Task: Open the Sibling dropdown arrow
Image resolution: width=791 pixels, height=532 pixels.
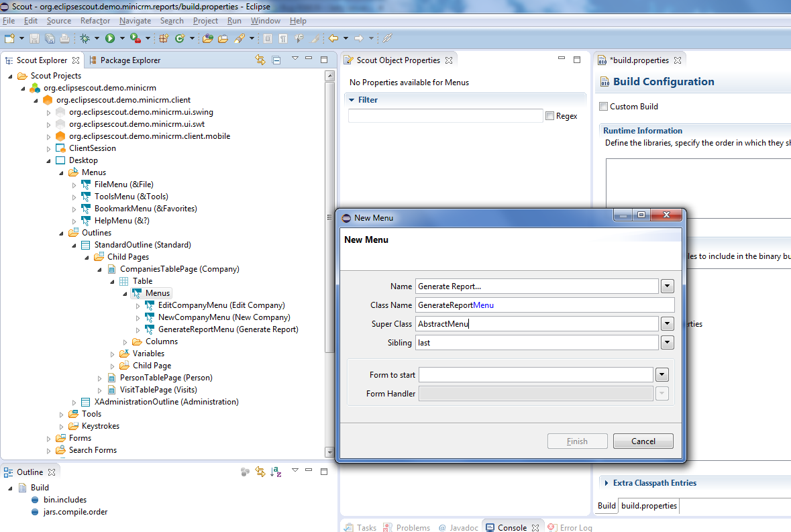Action: (668, 343)
